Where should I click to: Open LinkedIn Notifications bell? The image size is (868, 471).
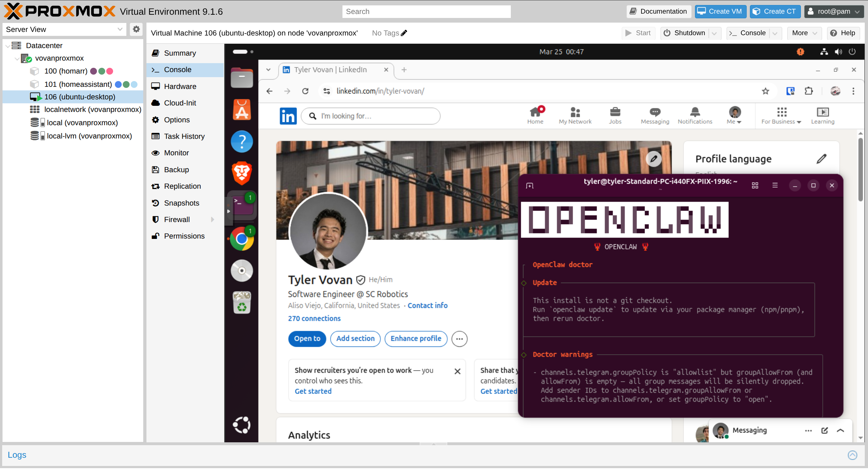695,116
